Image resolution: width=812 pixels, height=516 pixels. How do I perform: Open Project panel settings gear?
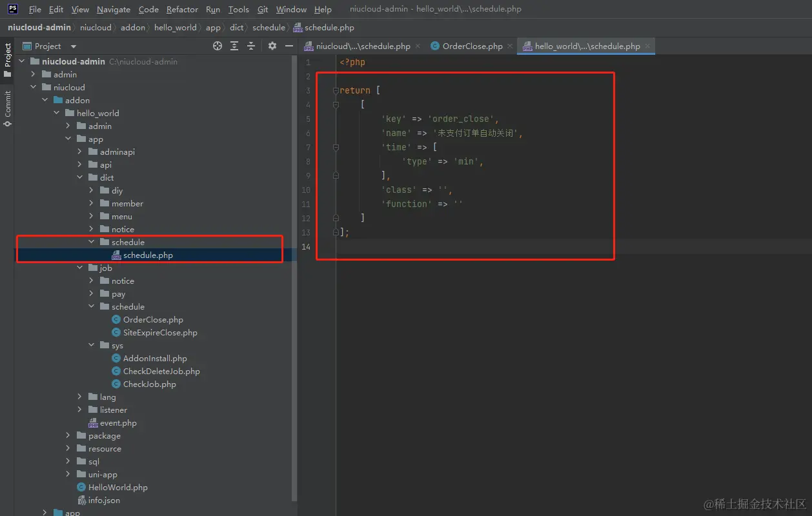tap(272, 46)
